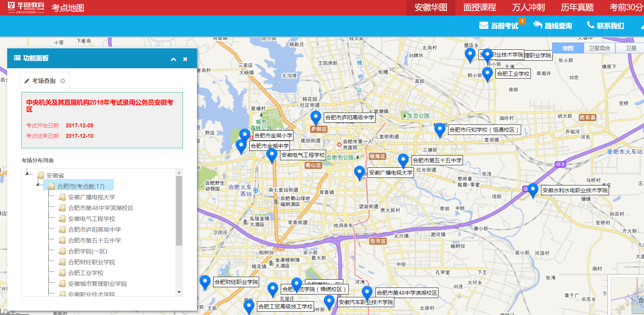Click the map pin for 安徽水利水电职业技术学院

point(533,191)
